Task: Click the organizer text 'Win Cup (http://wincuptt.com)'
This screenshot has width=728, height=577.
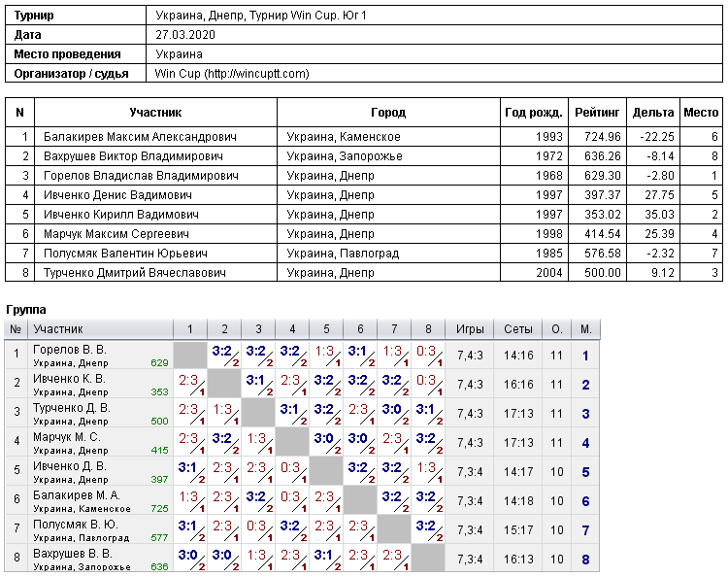Action: pyautogui.click(x=232, y=74)
